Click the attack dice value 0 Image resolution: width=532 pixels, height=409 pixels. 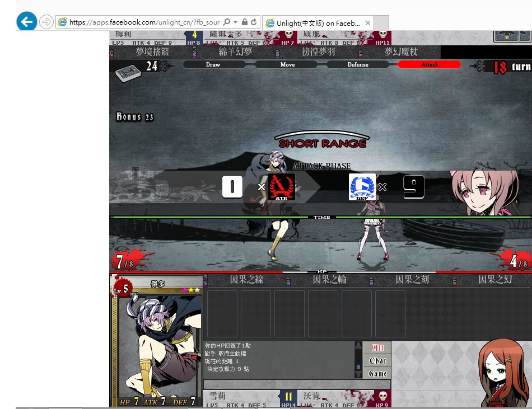[x=232, y=187]
